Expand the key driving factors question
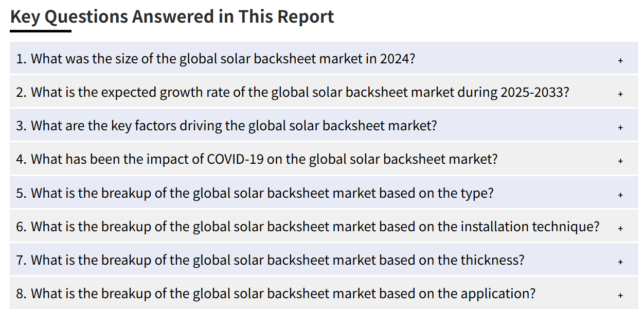 [324, 126]
